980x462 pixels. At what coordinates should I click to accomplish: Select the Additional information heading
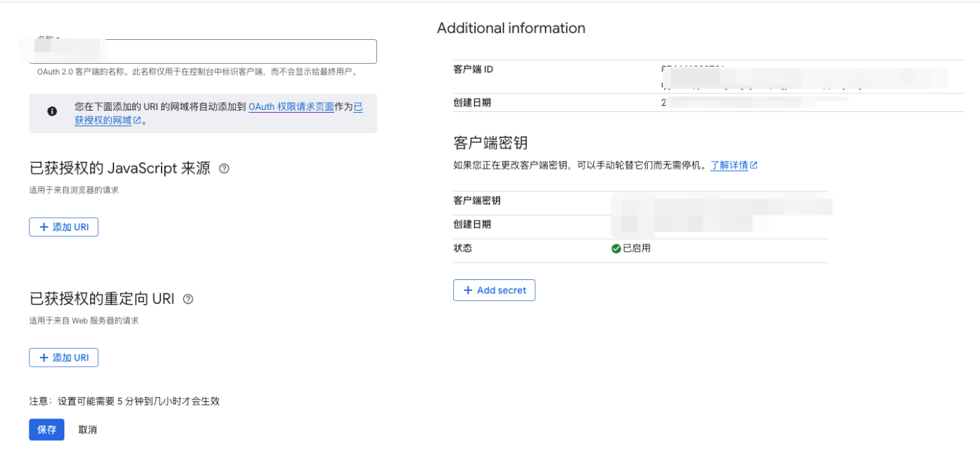[511, 28]
